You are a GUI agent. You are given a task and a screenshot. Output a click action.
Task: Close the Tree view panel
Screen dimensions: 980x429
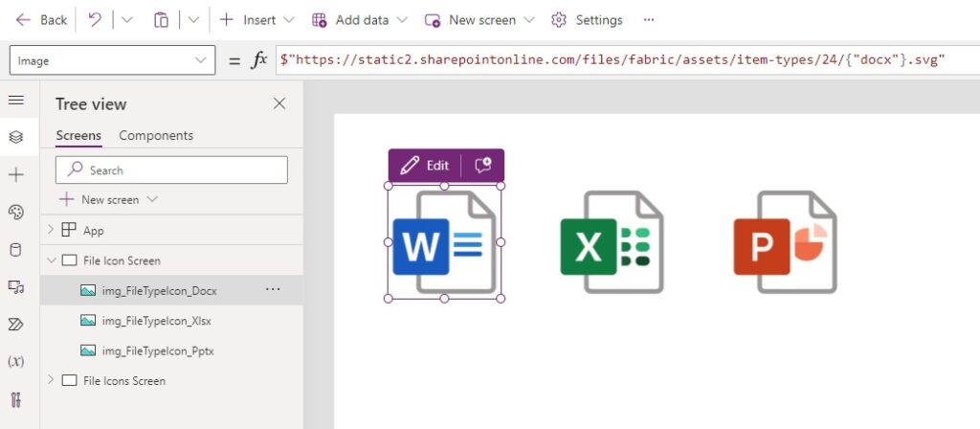(279, 103)
